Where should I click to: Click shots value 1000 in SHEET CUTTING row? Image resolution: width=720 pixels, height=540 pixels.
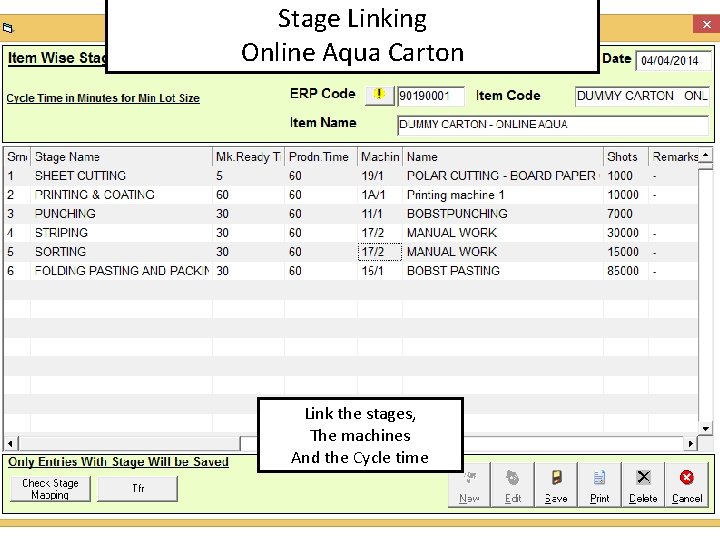coord(626,176)
